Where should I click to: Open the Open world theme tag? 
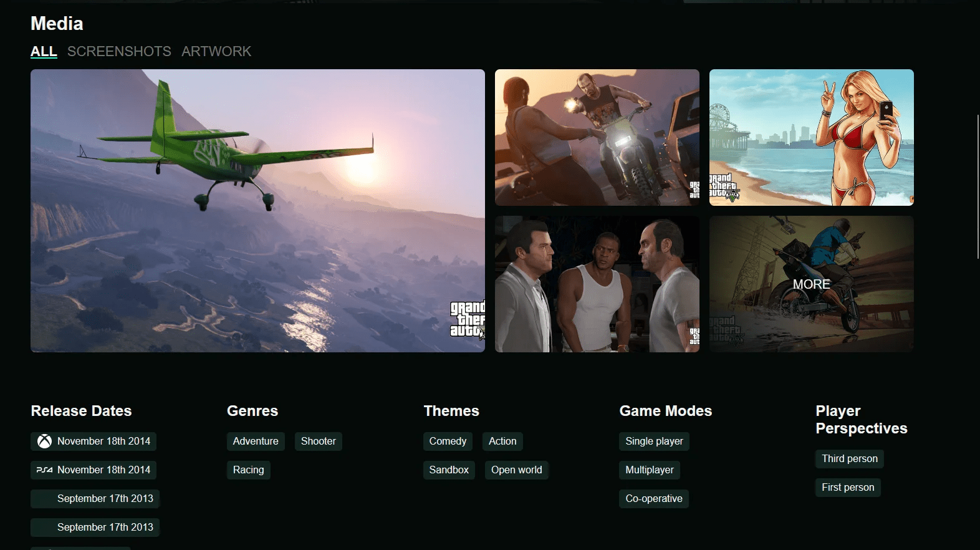[x=516, y=470]
